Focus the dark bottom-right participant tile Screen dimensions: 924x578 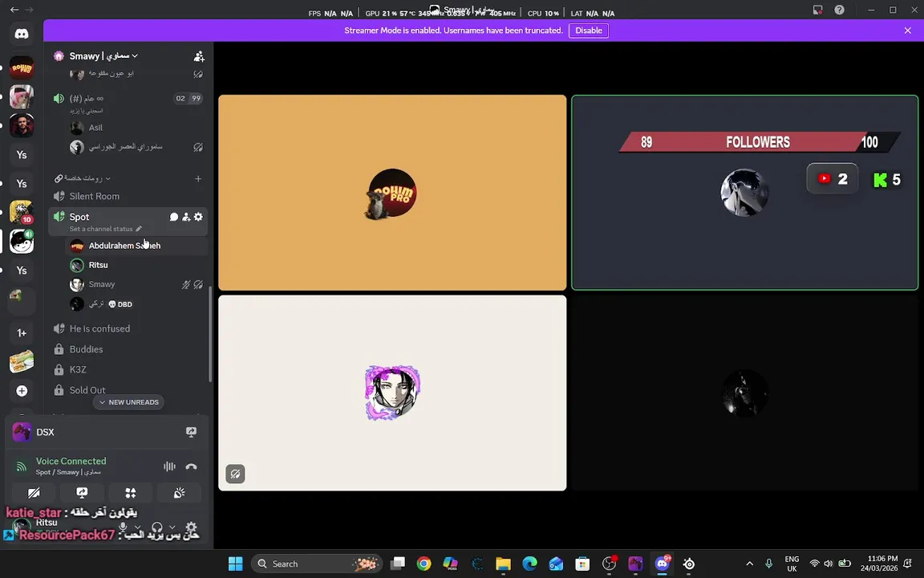click(x=745, y=393)
